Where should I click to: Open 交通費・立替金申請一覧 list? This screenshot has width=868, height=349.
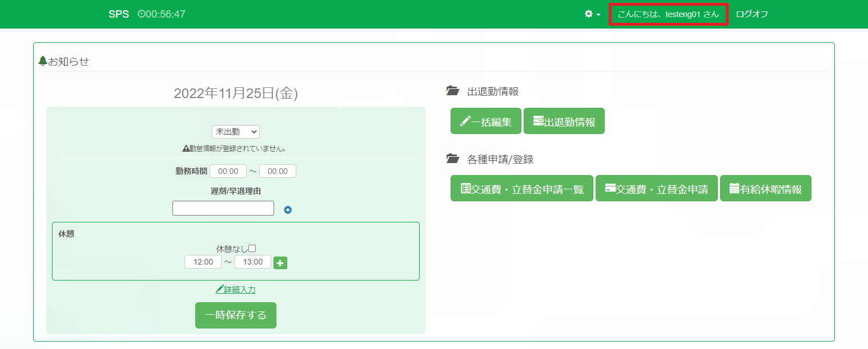(x=521, y=189)
